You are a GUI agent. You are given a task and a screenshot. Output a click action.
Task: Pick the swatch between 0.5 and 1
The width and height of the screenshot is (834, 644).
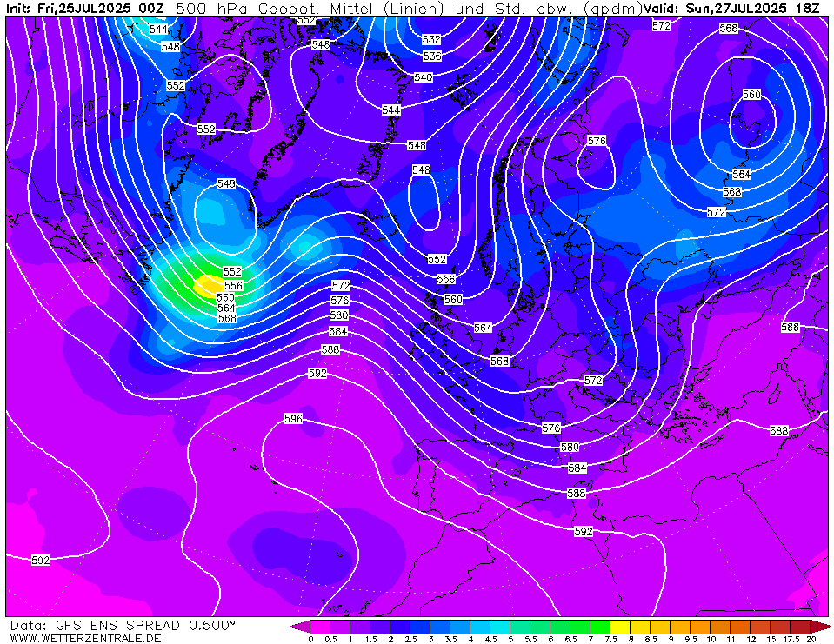coord(340,627)
